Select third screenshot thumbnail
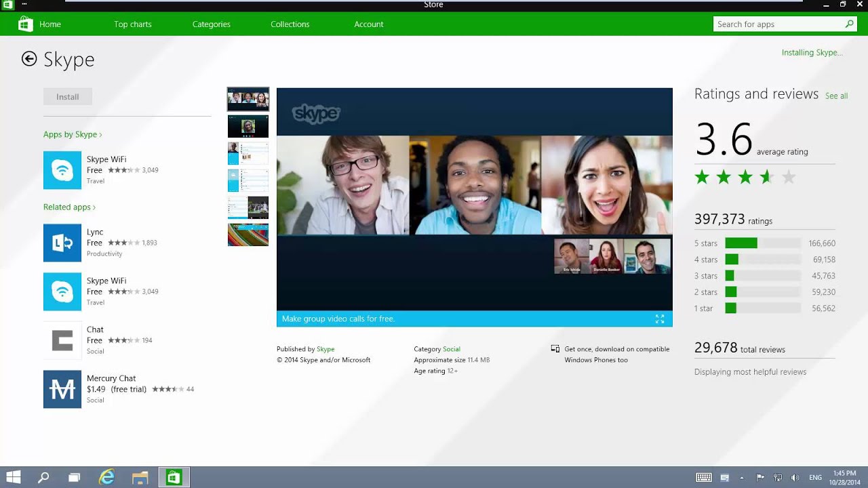 248,153
